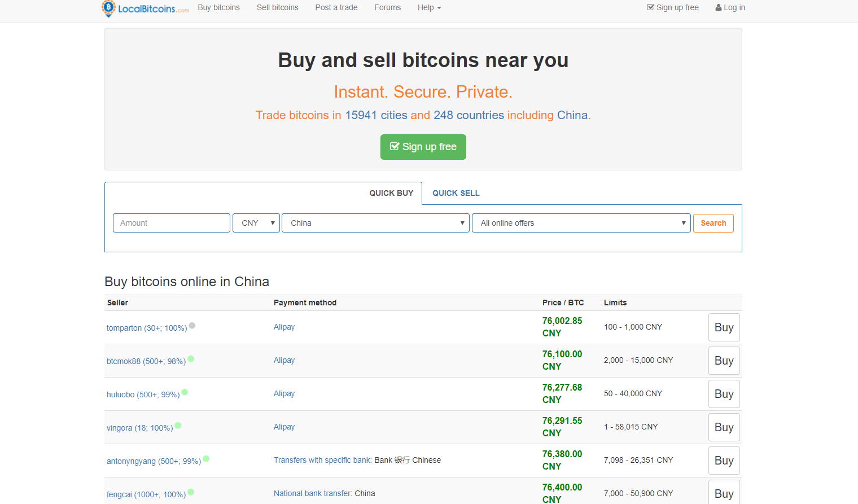
Task: Click the Limits column header
Action: tap(615, 303)
